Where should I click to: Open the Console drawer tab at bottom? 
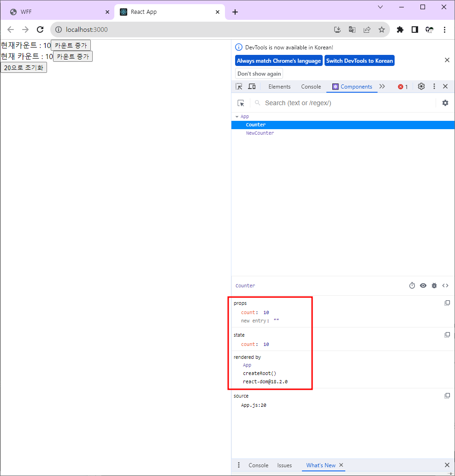(x=259, y=465)
